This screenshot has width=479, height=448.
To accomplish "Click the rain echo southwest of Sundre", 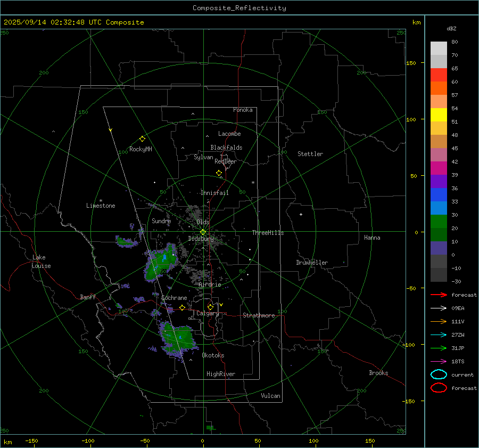I will pyautogui.click(x=161, y=262).
